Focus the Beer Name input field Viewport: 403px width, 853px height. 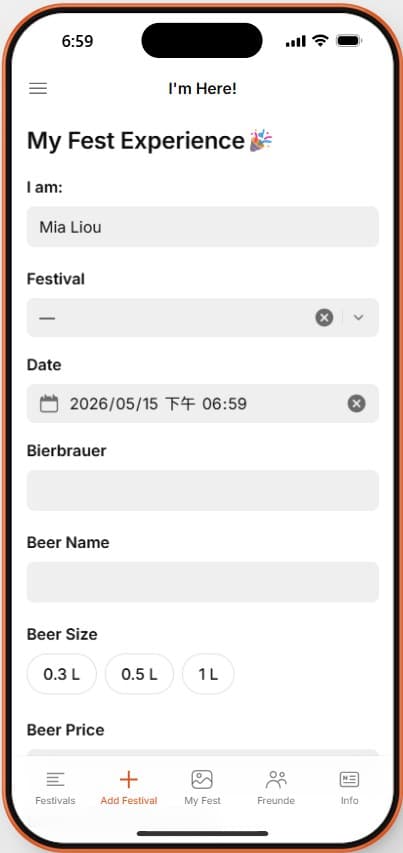(203, 582)
